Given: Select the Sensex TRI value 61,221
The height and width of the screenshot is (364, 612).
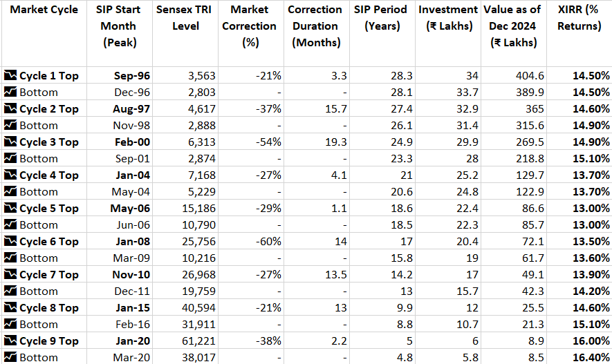Looking at the screenshot, I should point(201,341).
